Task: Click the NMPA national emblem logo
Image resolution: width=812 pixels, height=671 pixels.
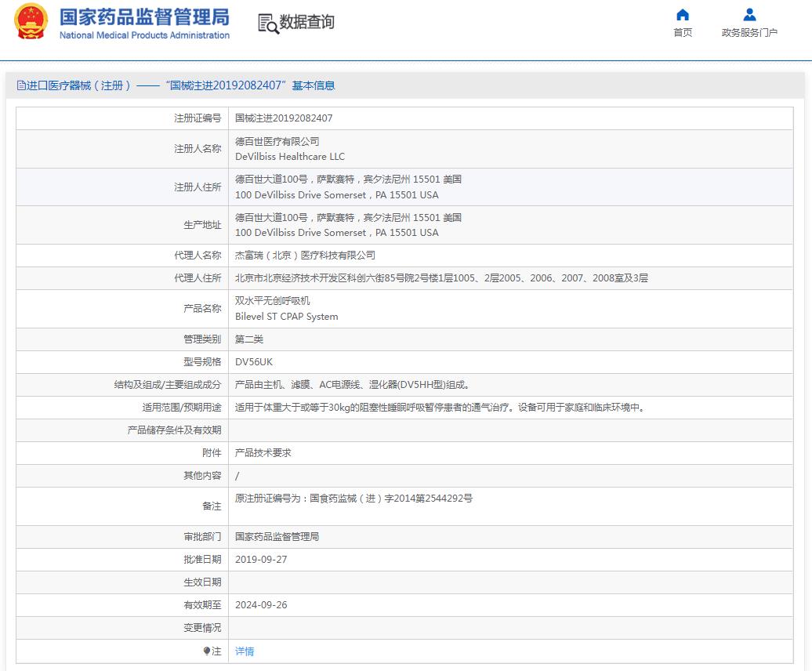Action: coord(31,24)
